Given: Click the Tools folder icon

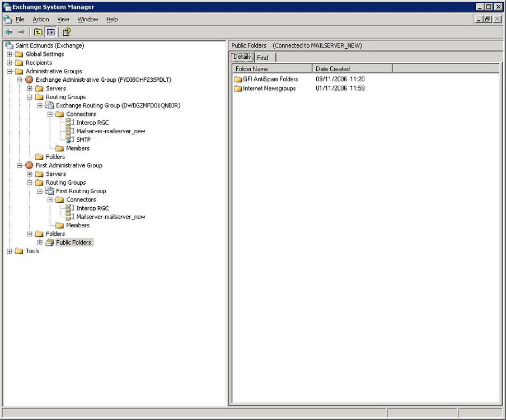Looking at the screenshot, I should [x=19, y=251].
